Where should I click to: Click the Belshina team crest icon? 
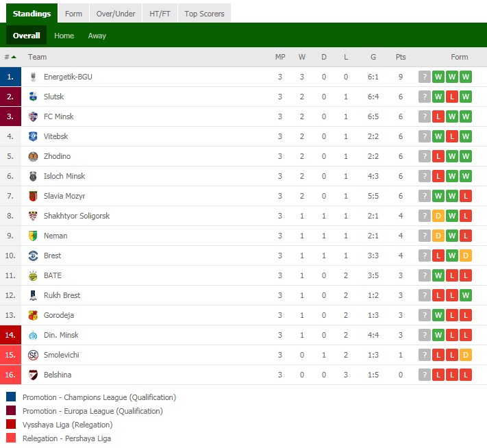point(33,375)
